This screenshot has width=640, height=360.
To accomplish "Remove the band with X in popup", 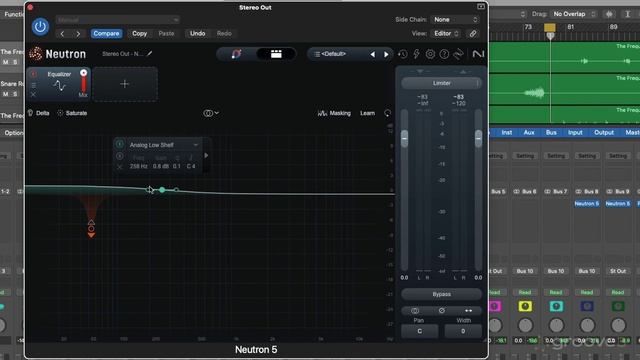I will tap(120, 167).
